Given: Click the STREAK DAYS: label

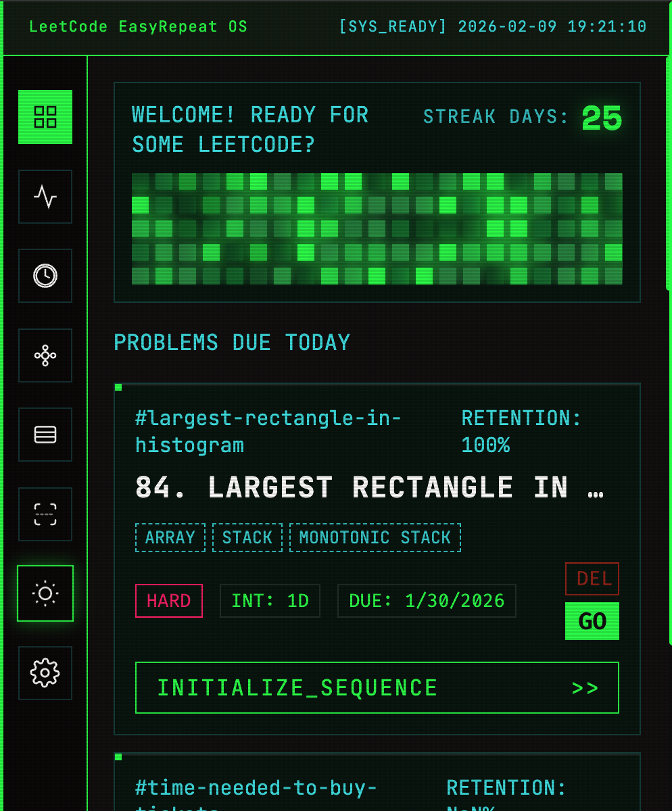Looking at the screenshot, I should tap(497, 118).
